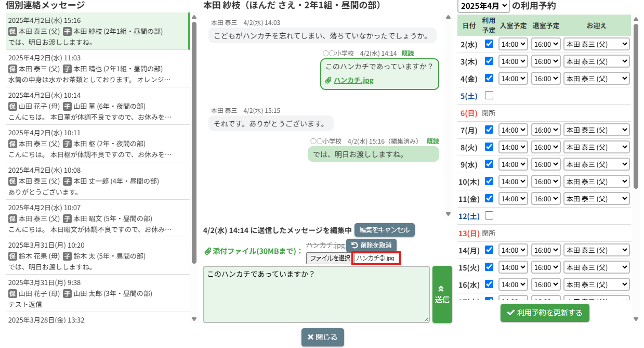
Task: Click the message list scrollbar down arrow
Action: click(x=194, y=319)
